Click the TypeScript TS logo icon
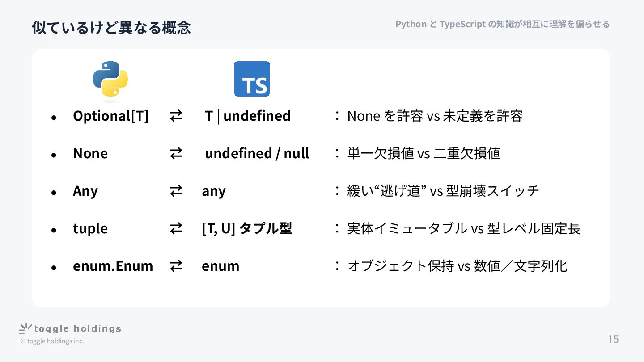This screenshot has height=362, width=644. pyautogui.click(x=252, y=79)
